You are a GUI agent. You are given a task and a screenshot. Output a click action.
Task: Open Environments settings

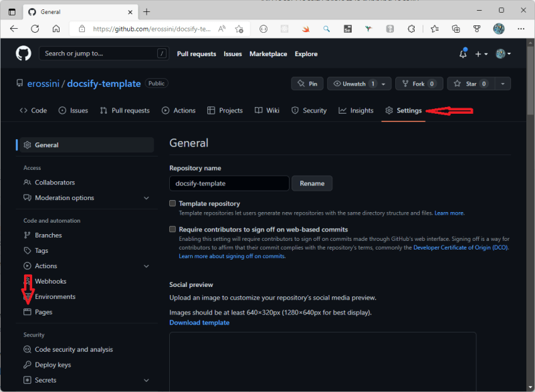[55, 297]
